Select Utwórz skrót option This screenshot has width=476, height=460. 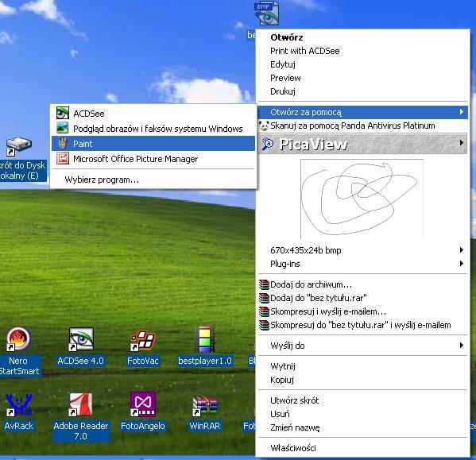coord(362,400)
